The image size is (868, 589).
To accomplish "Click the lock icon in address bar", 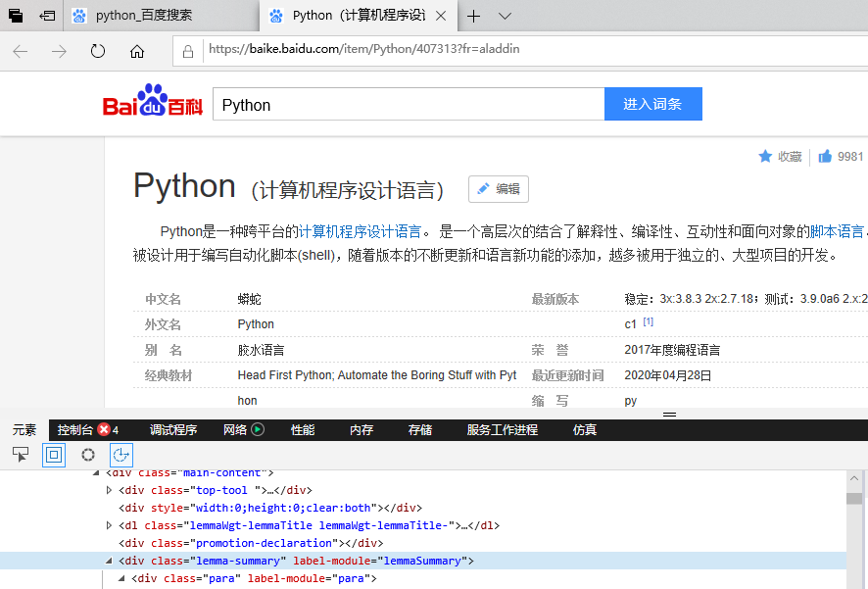I will point(188,52).
